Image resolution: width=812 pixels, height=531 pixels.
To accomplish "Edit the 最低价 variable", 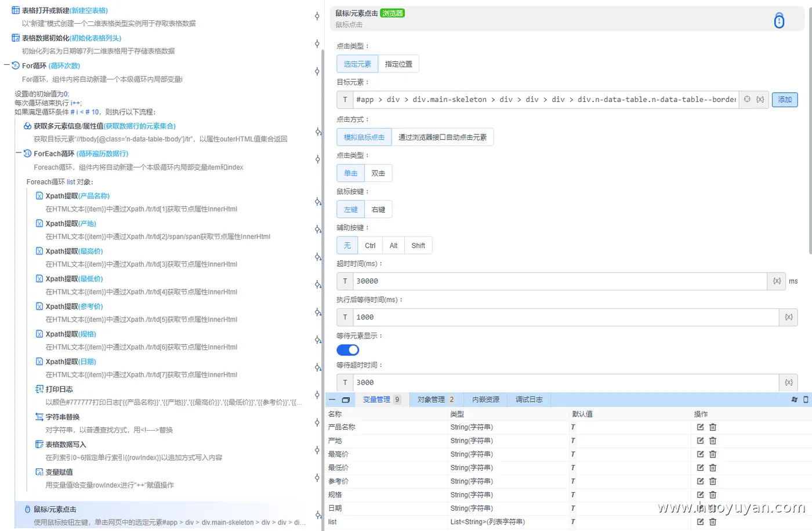I will 700,468.
